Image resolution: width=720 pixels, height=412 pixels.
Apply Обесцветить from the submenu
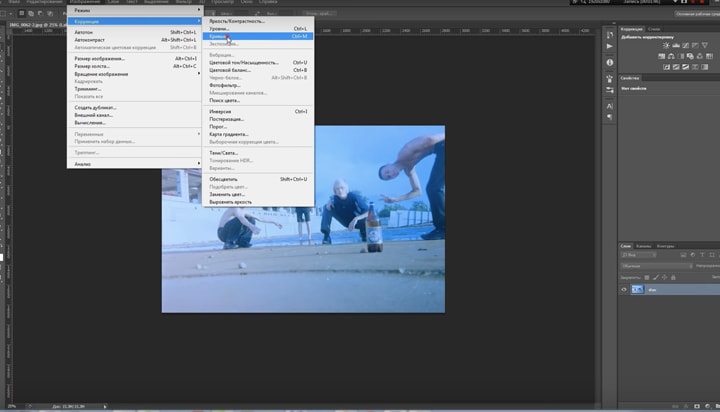(258, 179)
